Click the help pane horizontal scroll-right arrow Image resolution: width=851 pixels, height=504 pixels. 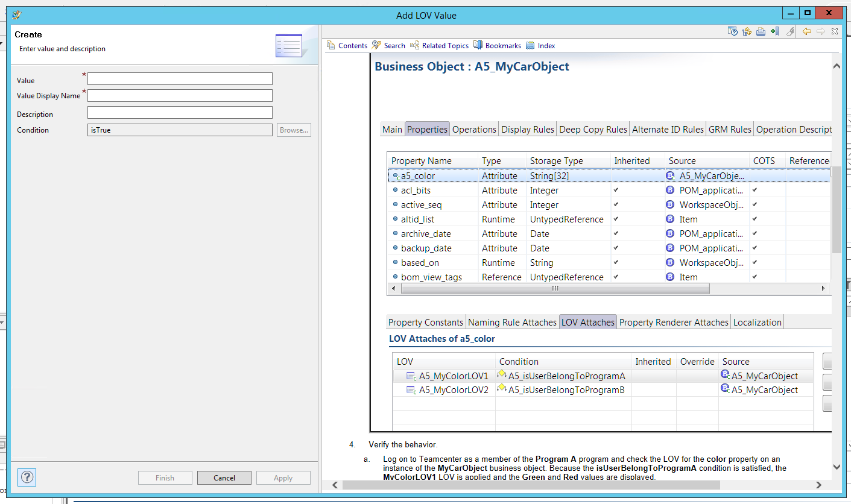click(818, 484)
